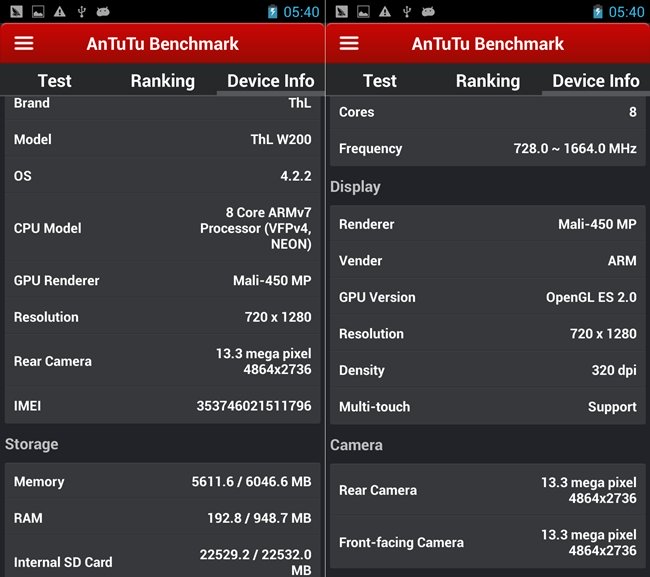Tap the Front-facing Camera row
This screenshot has width=650, height=577.
pyautogui.click(x=487, y=542)
